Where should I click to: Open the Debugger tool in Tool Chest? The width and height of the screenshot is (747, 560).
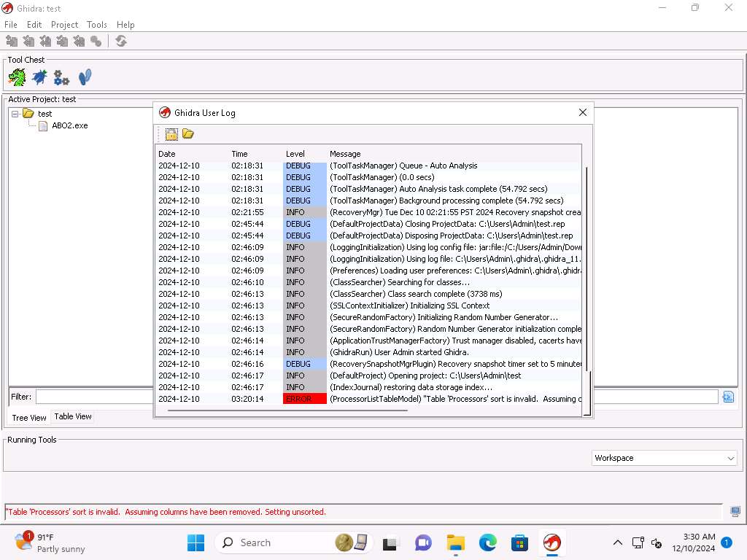[x=39, y=77]
